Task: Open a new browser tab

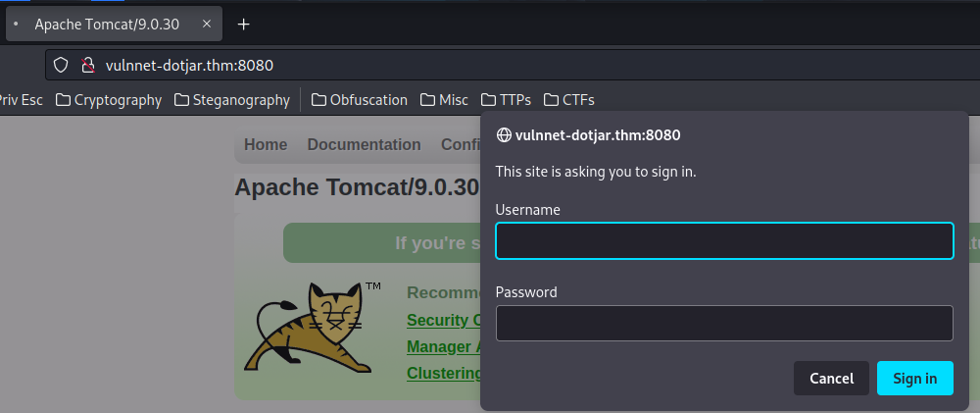Action: click(x=244, y=25)
